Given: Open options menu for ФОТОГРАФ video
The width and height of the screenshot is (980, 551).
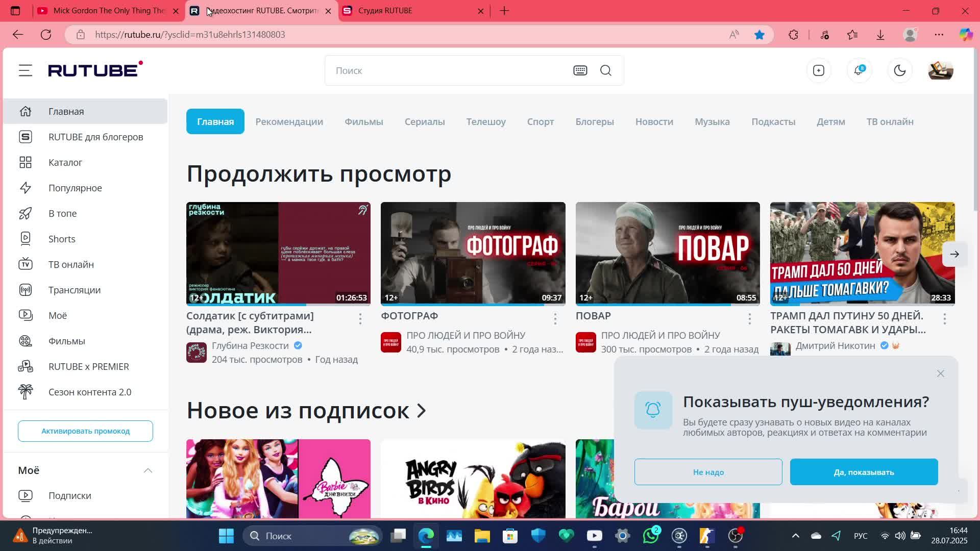Looking at the screenshot, I should [555, 319].
